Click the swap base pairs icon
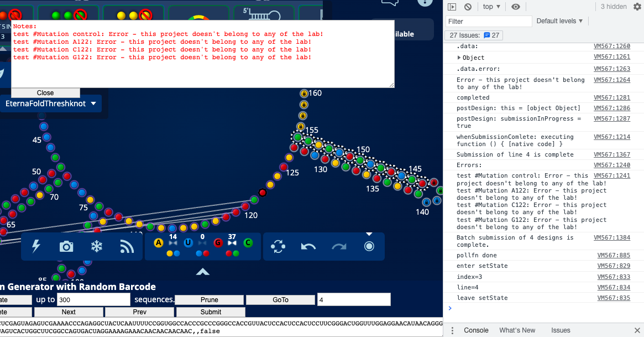Viewport: 644px width, 337px height. 278,246
